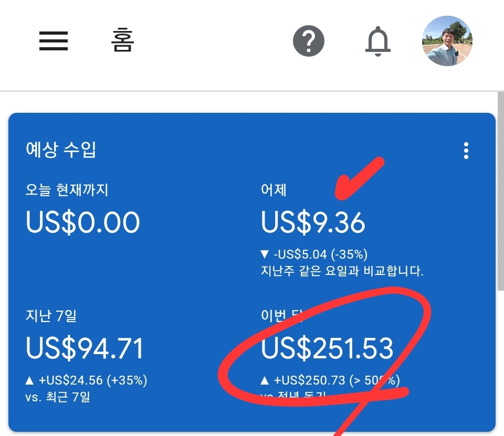The width and height of the screenshot is (504, 436).
Task: Click the down triangle by -US$5.04
Action: pos(265,254)
